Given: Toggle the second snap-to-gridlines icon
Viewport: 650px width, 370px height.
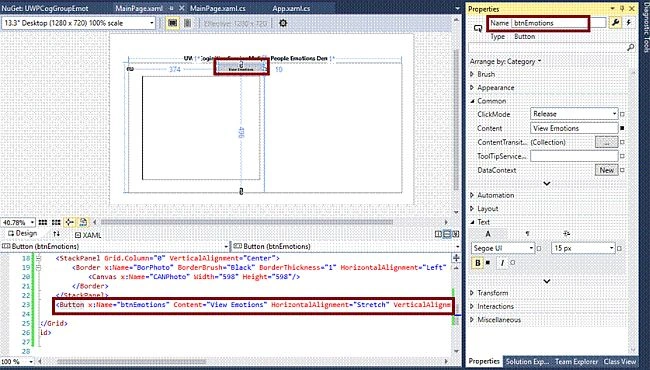Looking at the screenshot, I should click(x=56, y=222).
